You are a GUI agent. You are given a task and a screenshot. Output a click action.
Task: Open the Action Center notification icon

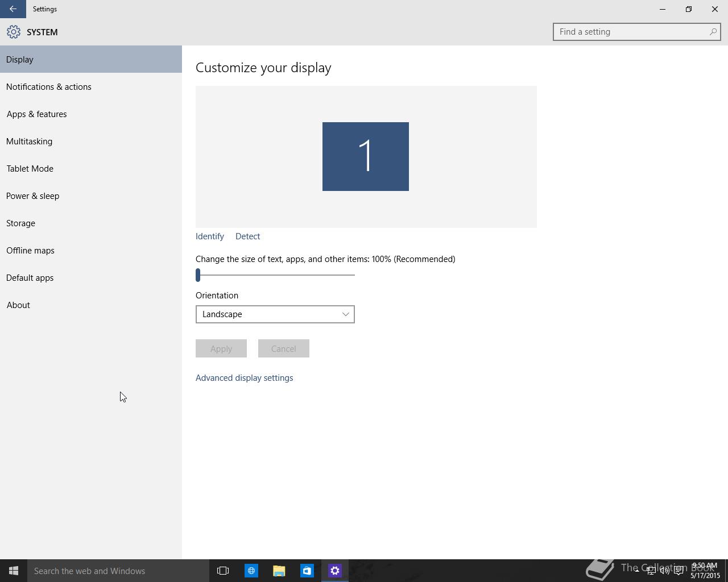[679, 571]
